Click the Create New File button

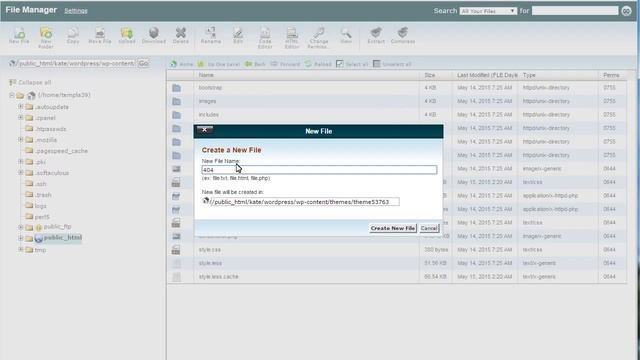(x=393, y=228)
